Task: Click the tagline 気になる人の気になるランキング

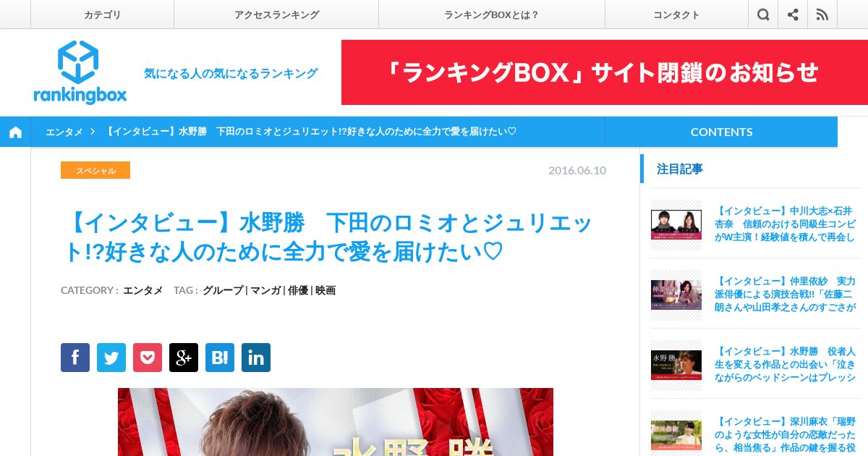Action: tap(231, 73)
